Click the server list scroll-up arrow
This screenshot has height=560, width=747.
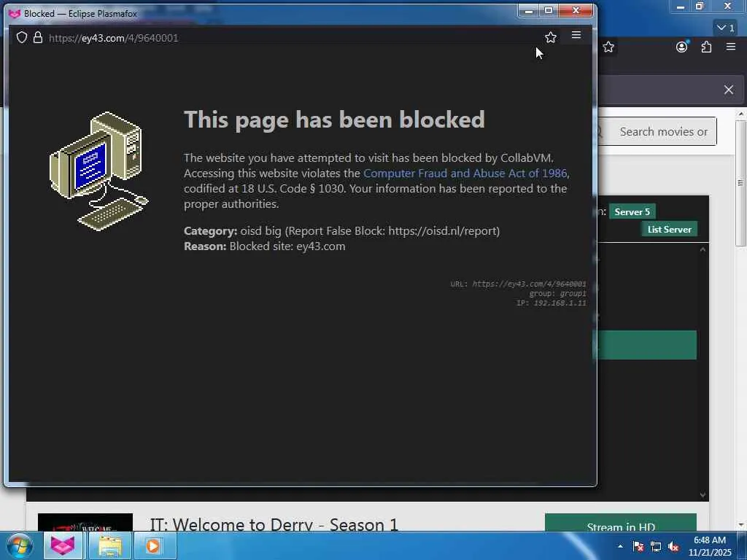click(703, 249)
